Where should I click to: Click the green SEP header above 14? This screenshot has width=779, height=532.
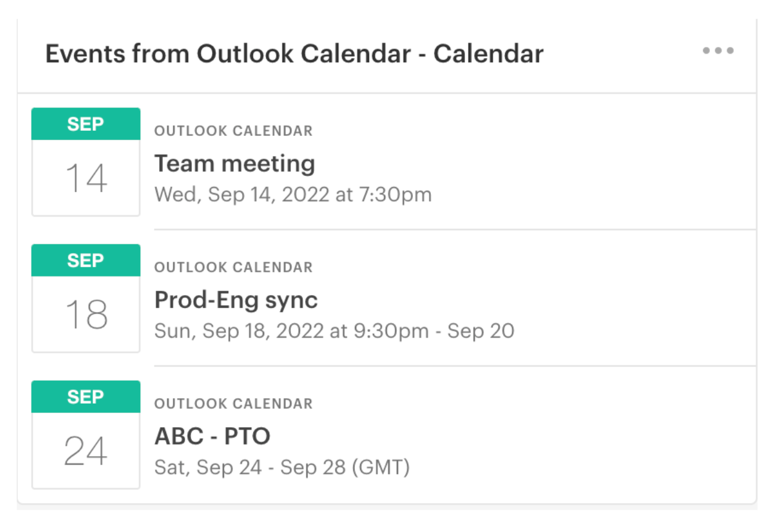tap(86, 124)
